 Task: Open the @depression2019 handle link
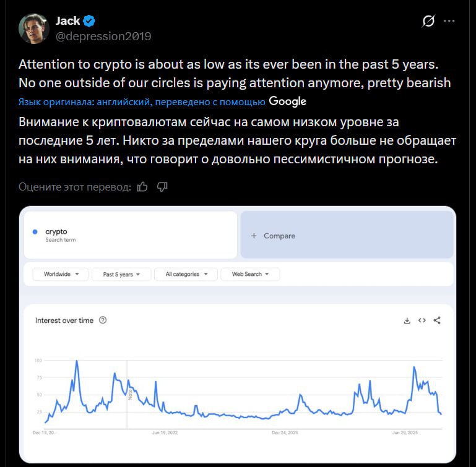(103, 36)
